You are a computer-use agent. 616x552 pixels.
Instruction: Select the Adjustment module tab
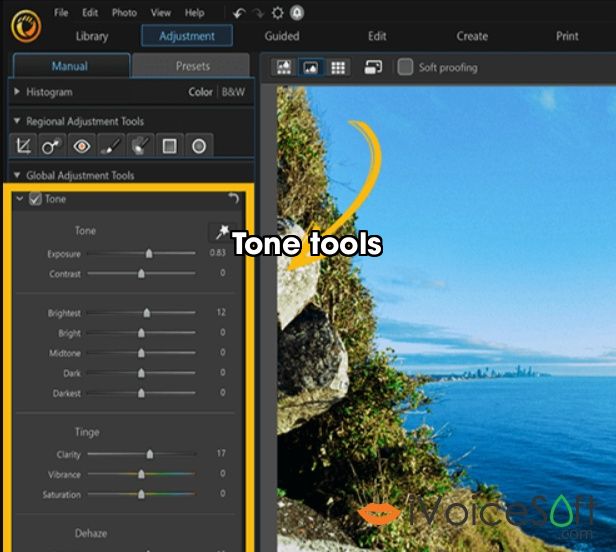187,36
